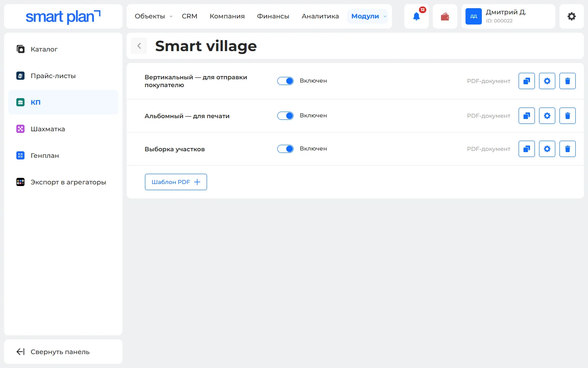
Task: Open the wallet icon
Action: 445,16
